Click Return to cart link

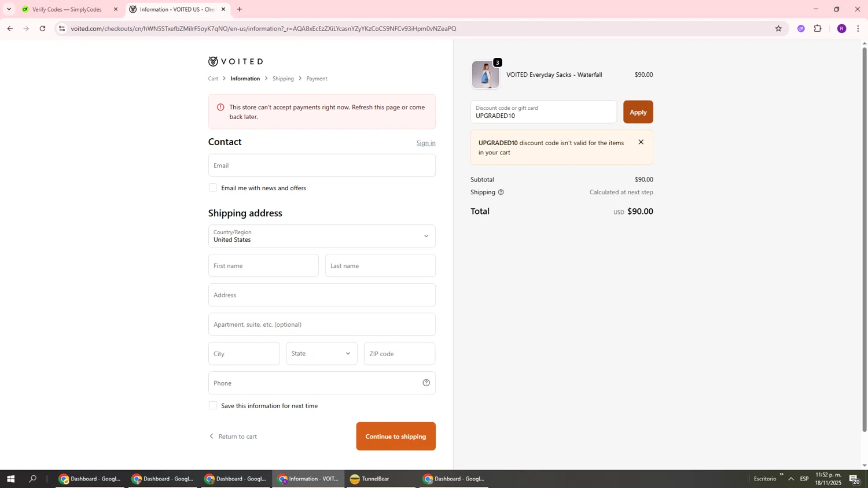click(233, 437)
